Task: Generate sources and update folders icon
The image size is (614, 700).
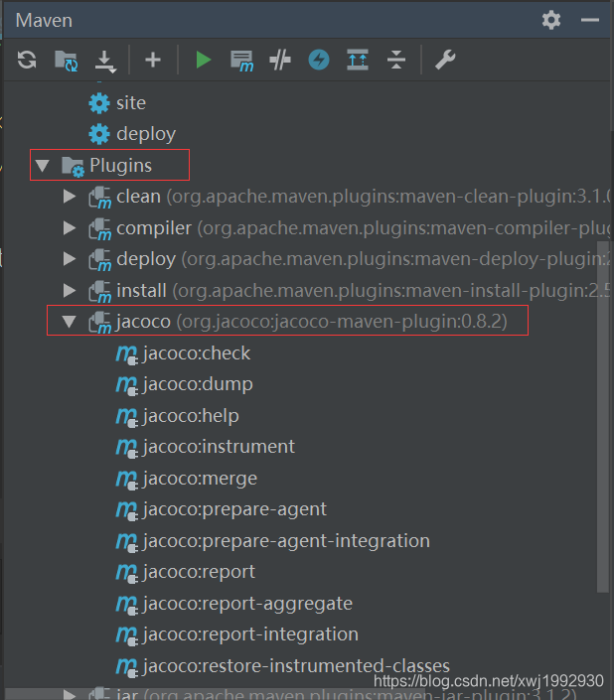Action: coord(67,61)
